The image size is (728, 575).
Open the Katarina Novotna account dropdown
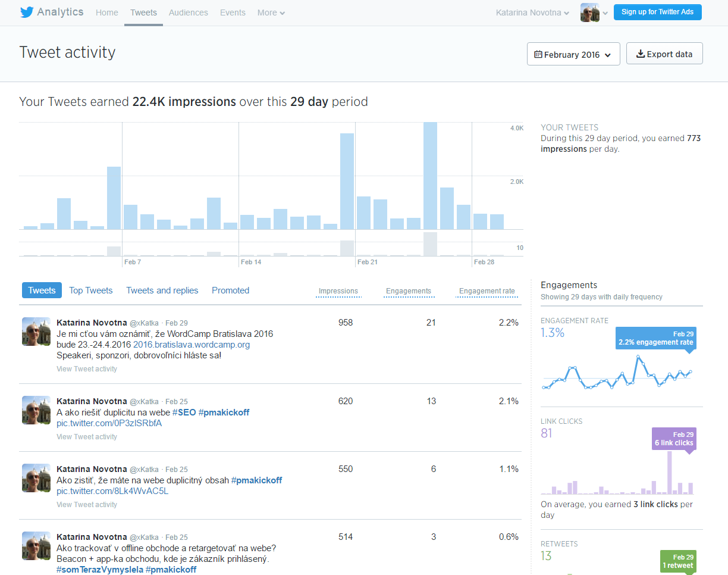point(532,12)
